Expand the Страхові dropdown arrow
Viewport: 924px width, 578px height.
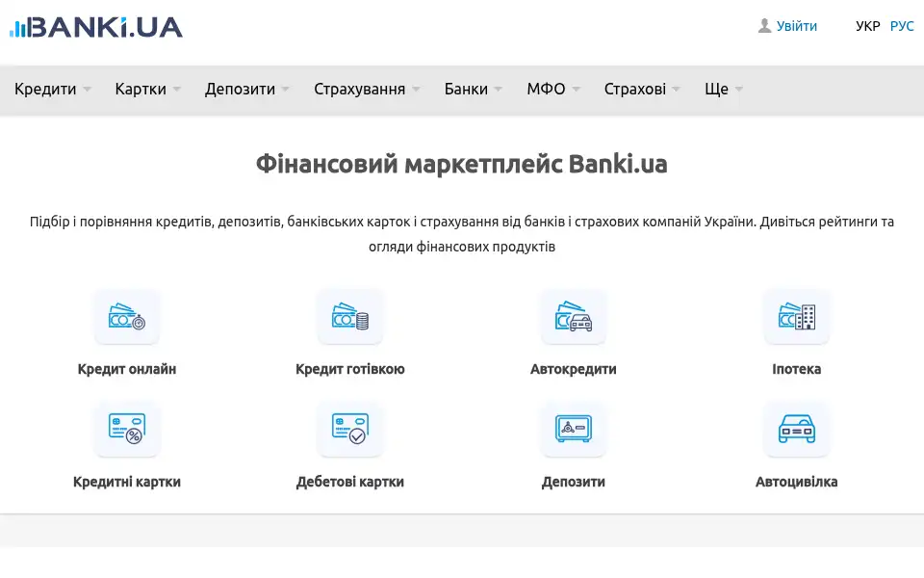tap(677, 90)
